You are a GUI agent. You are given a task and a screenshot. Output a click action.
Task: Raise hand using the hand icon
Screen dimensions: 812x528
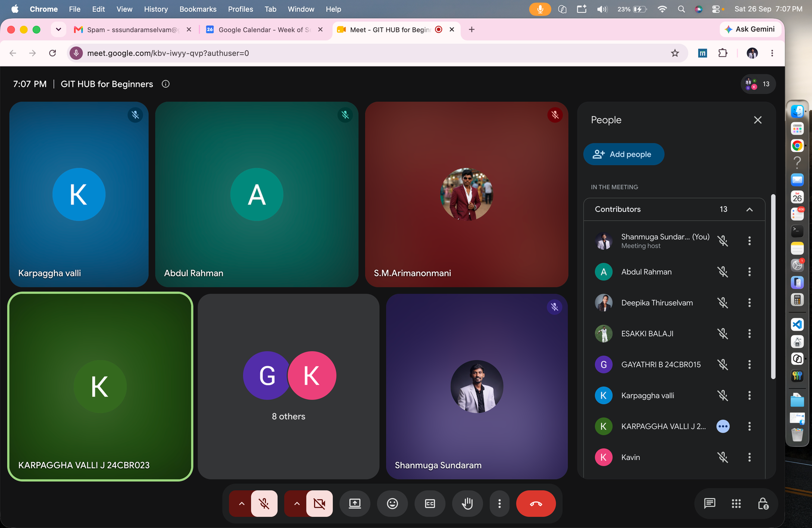tap(467, 504)
